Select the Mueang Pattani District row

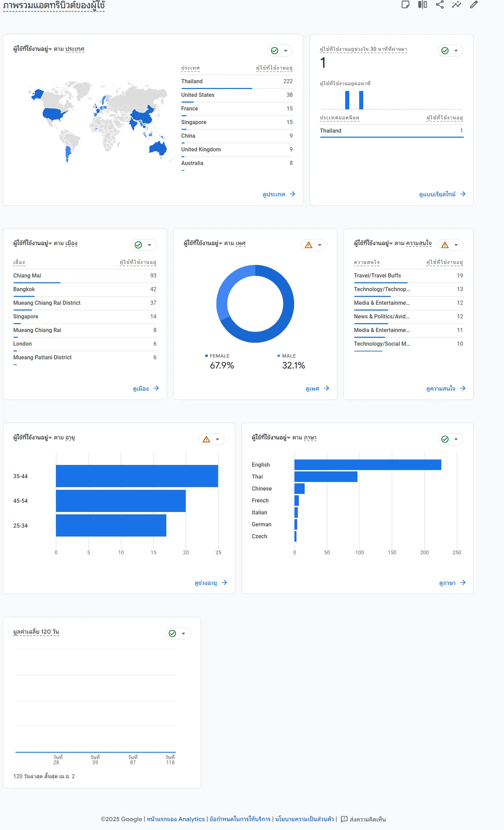(85, 358)
